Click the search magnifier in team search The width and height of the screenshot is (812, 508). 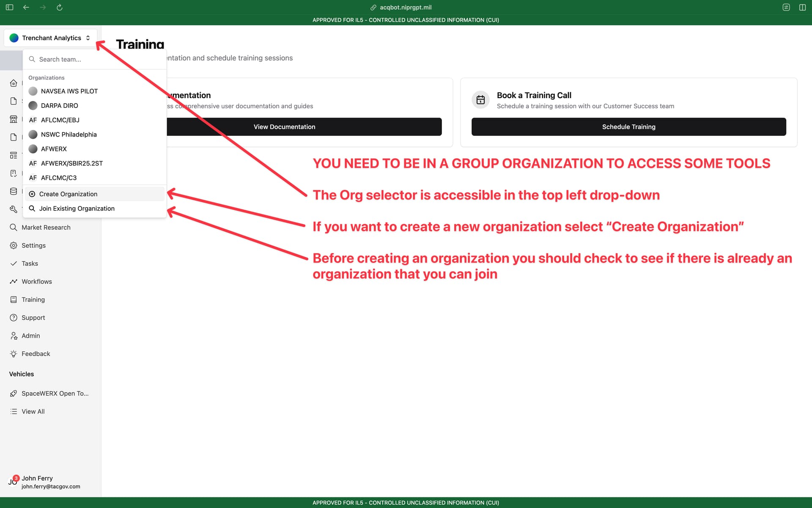pyautogui.click(x=32, y=59)
